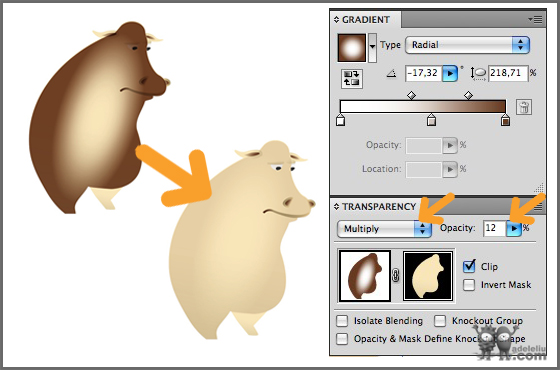Open the gradient Type Radial dropdown
560x370 pixels.
pyautogui.click(x=467, y=45)
